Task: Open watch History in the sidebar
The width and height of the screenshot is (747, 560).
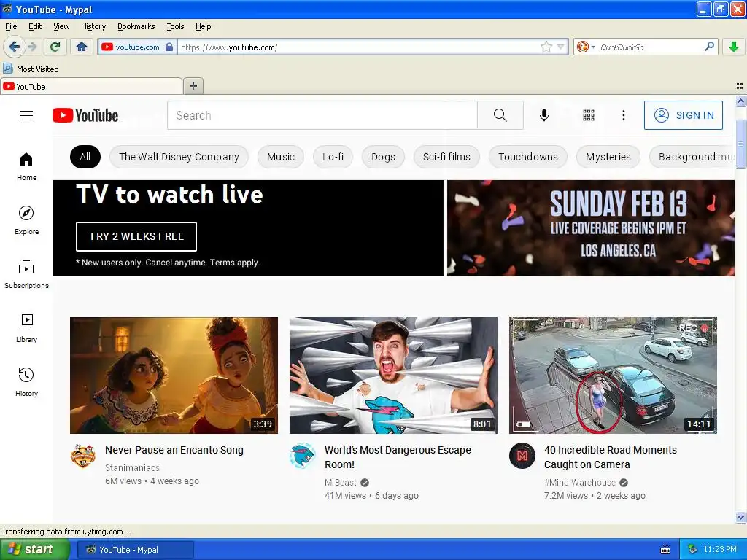Action: (x=26, y=382)
